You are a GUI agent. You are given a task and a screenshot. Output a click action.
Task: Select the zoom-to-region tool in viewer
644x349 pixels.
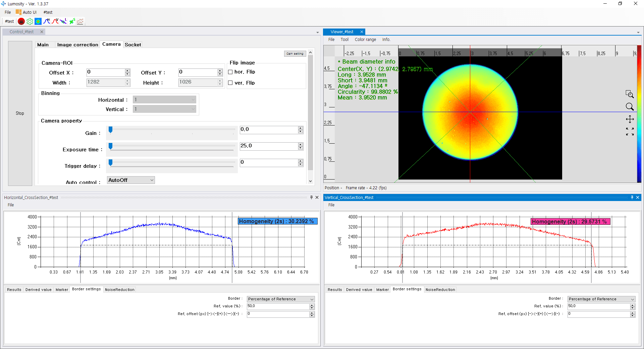point(630,94)
